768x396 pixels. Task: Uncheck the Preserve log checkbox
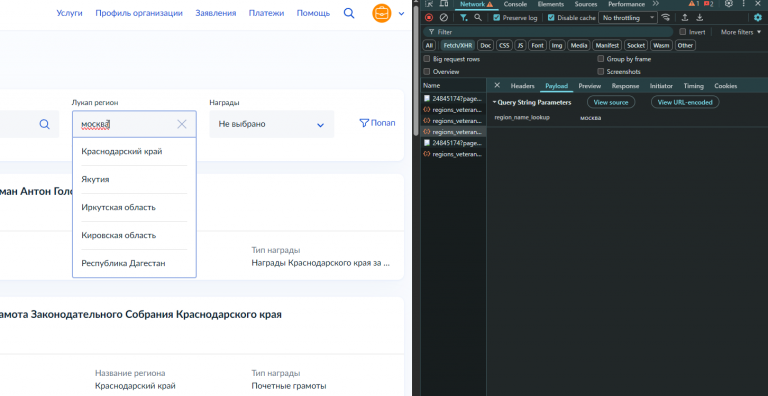[497, 18]
